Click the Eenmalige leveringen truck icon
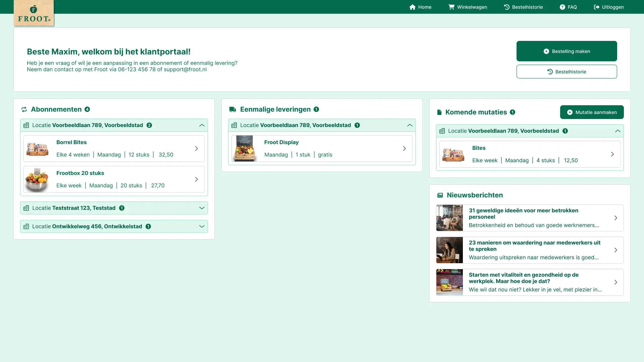The width and height of the screenshot is (644, 362). point(232,110)
